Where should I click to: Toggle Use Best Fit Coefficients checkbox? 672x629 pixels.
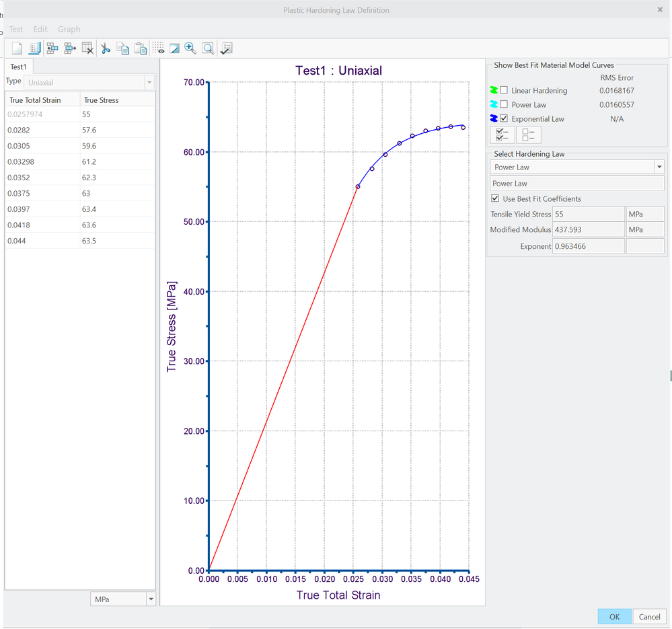496,198
